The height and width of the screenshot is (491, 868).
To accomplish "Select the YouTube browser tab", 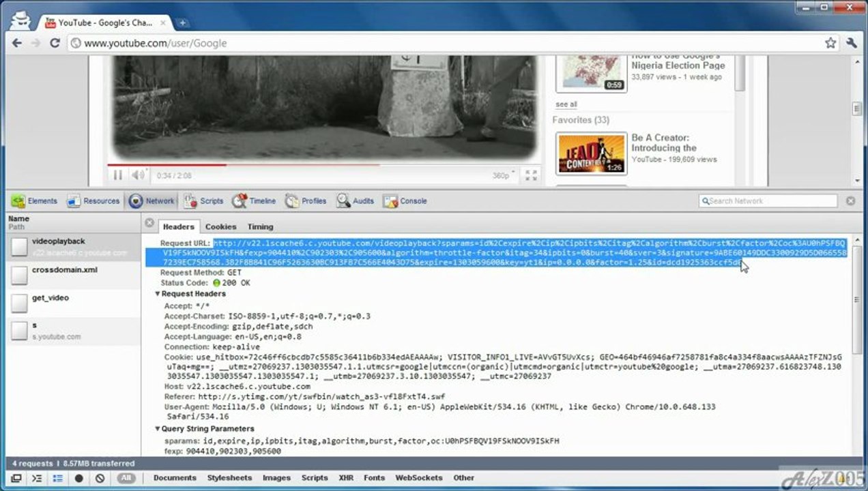I will pos(106,23).
